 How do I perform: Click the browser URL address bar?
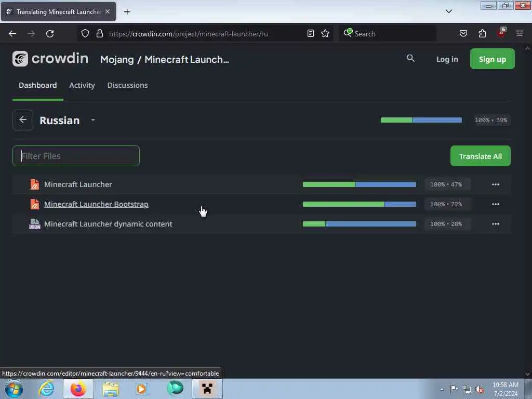click(205, 34)
